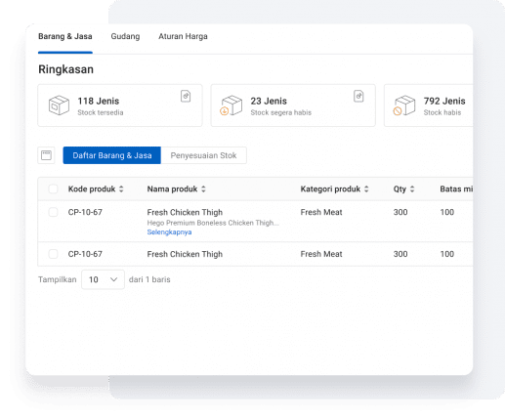Viewport: 505px width, 420px height.
Task: Open export icon on Stock tersedia card
Action: point(186,96)
